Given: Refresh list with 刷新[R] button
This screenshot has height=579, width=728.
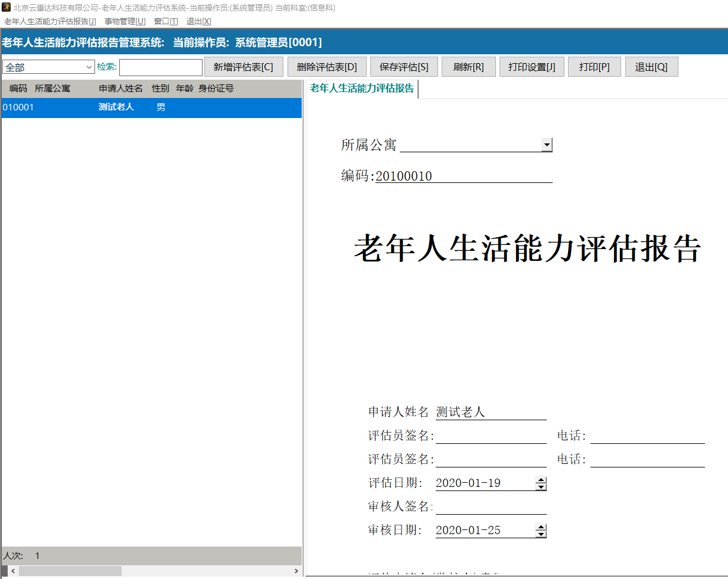Looking at the screenshot, I should 468,67.
